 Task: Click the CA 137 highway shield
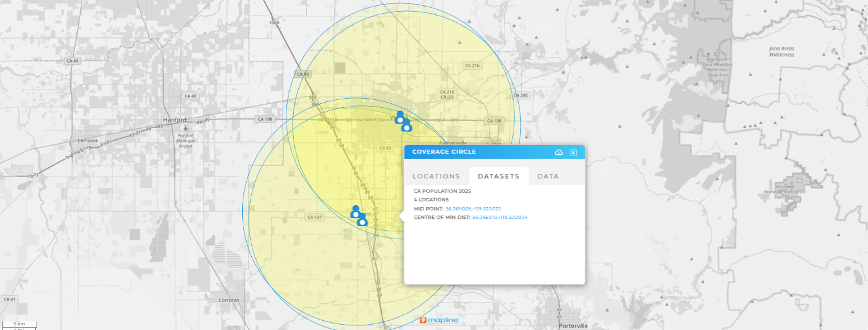pyautogui.click(x=315, y=217)
